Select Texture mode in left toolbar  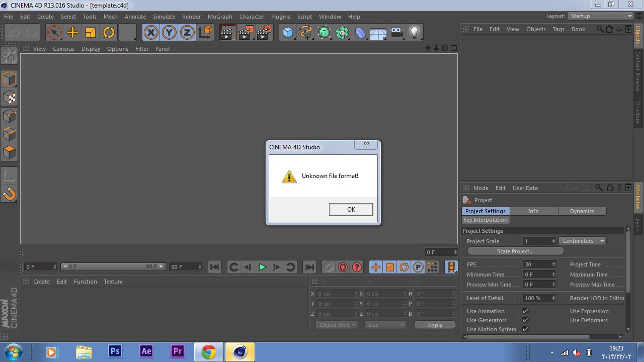tap(9, 98)
